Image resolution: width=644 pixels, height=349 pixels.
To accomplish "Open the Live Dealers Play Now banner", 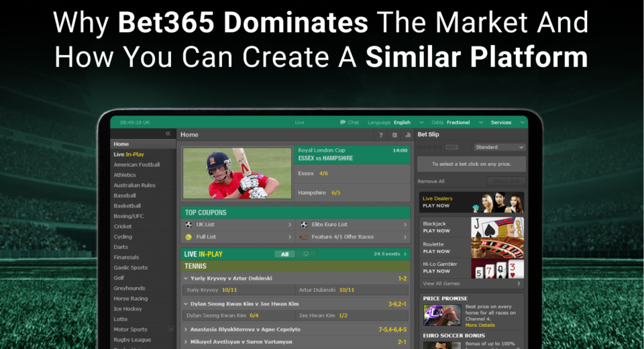I will coord(471,202).
